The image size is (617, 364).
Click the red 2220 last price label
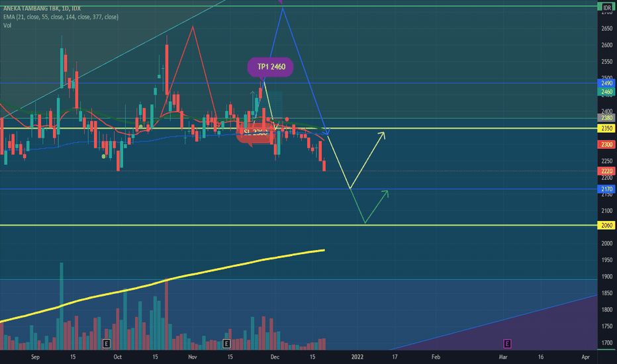607,171
